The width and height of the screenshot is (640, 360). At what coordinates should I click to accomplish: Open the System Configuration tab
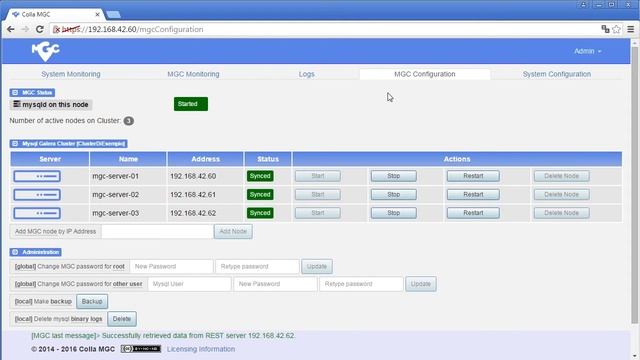(x=557, y=74)
